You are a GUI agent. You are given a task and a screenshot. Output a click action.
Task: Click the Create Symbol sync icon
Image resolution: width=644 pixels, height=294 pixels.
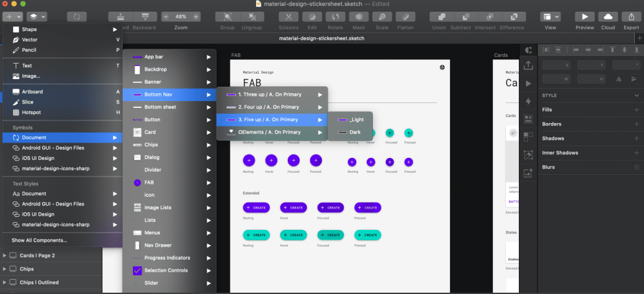[76, 16]
